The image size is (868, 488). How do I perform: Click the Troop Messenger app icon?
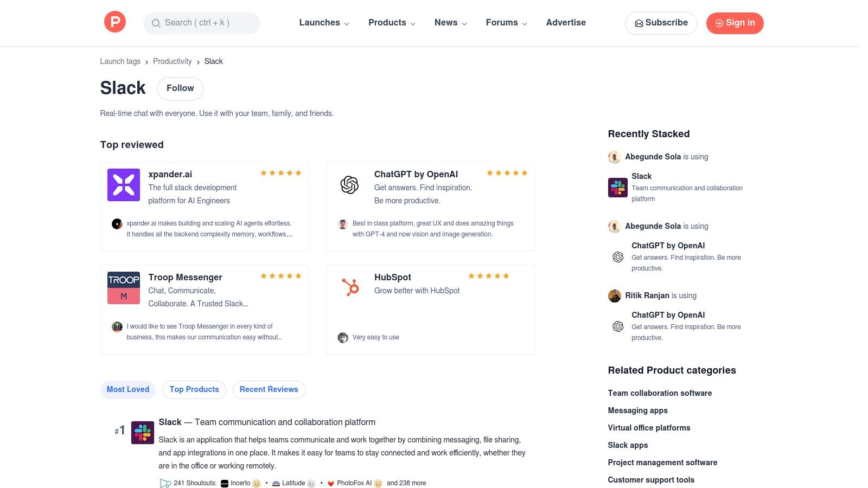(x=123, y=287)
